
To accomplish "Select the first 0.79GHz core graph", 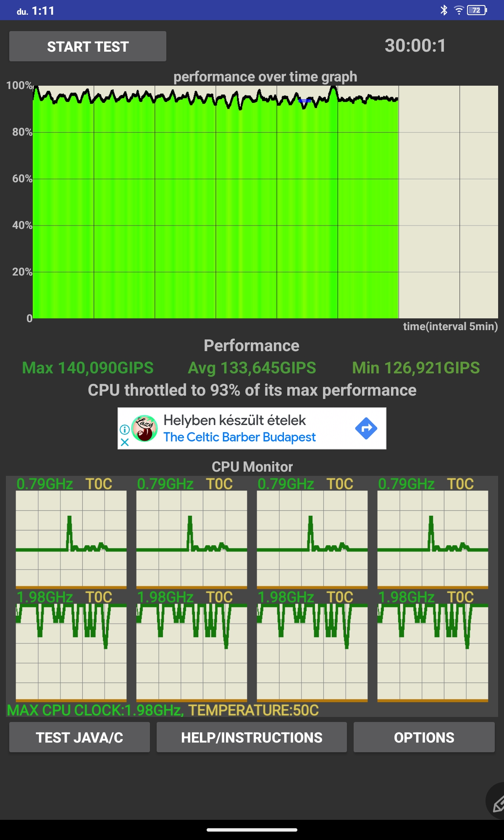I will click(x=71, y=539).
